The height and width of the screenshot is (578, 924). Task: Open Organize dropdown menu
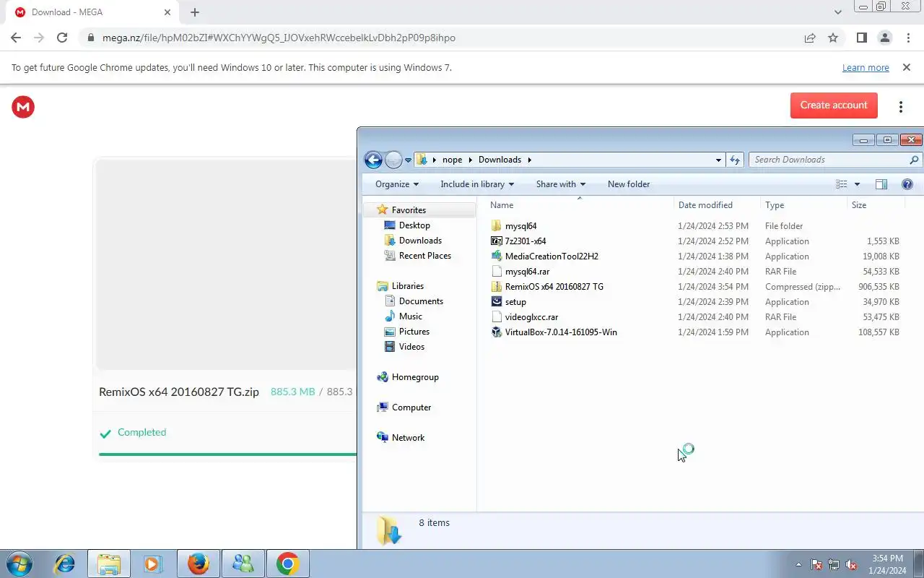point(396,184)
